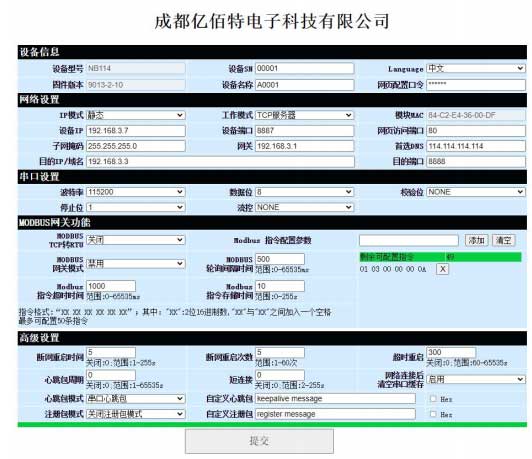Open the MODBUS TCP转RTU dropdown
This screenshot has width=532, height=459.
(x=136, y=240)
